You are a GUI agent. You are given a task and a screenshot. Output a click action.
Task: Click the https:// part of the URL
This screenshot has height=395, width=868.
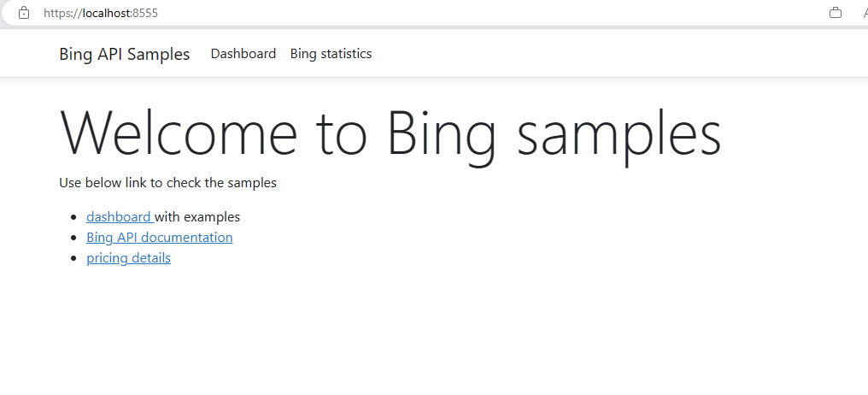click(63, 13)
